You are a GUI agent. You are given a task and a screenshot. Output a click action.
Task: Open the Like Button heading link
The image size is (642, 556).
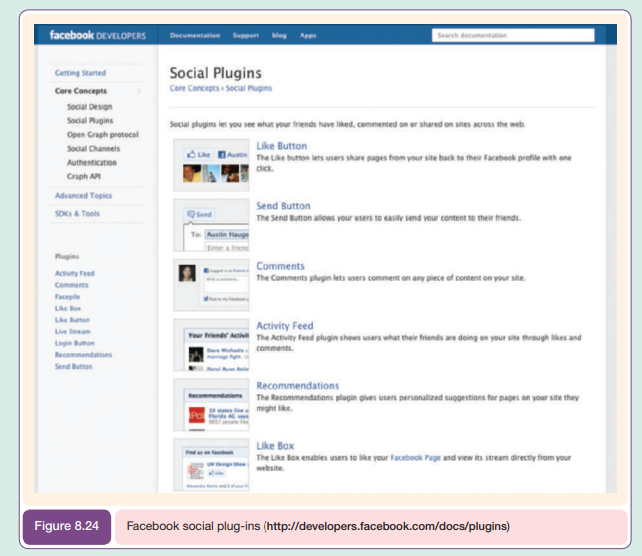pyautogui.click(x=281, y=146)
